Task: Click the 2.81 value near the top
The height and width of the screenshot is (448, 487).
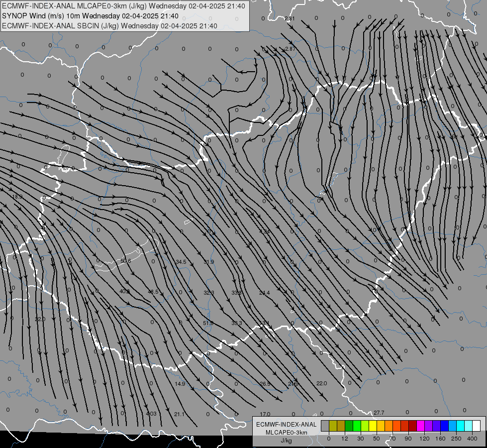Action: (x=290, y=18)
